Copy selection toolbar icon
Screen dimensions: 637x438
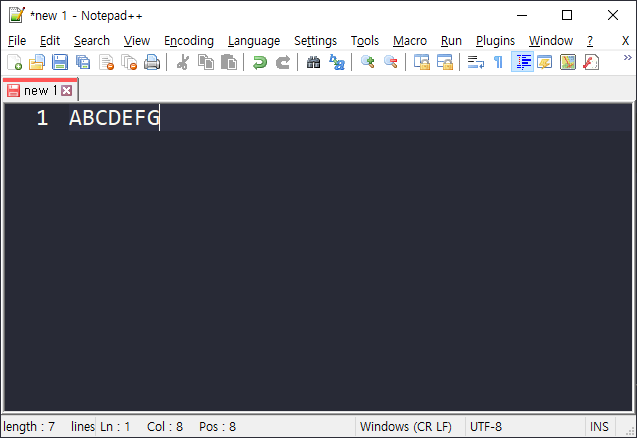point(206,63)
